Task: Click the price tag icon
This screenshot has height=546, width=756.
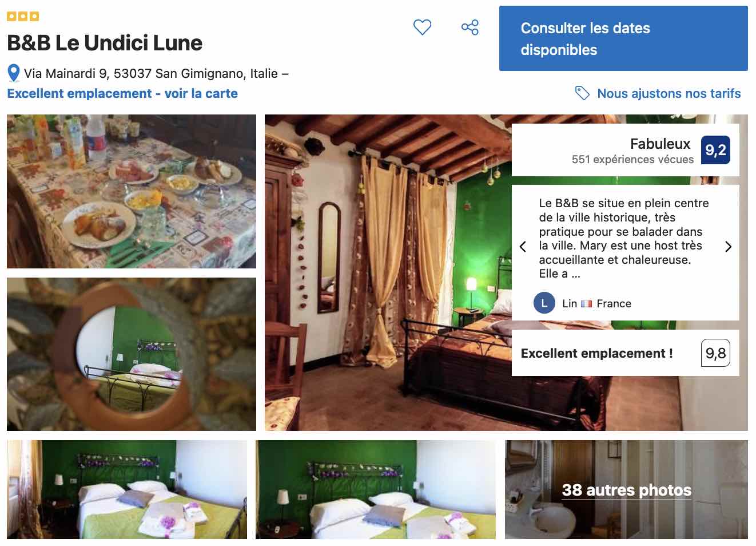Action: click(582, 93)
